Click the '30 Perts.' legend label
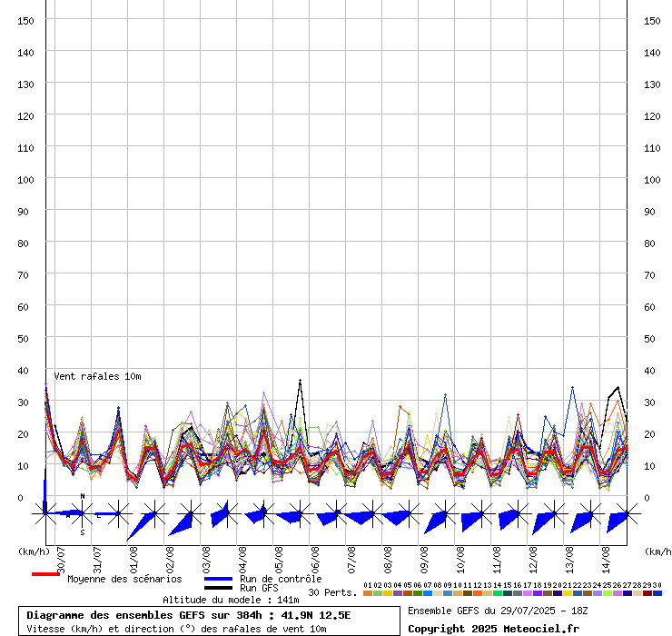 click(x=332, y=592)
